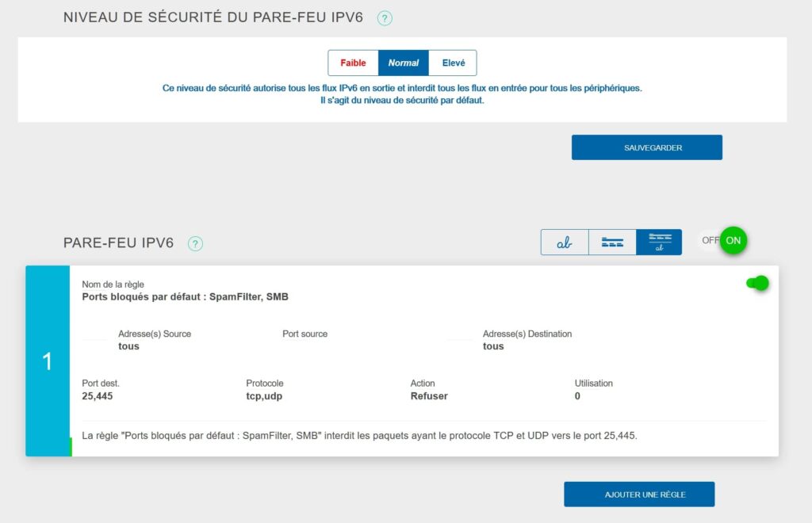Select the Normal security level
This screenshot has width=812, height=523.
click(x=404, y=63)
